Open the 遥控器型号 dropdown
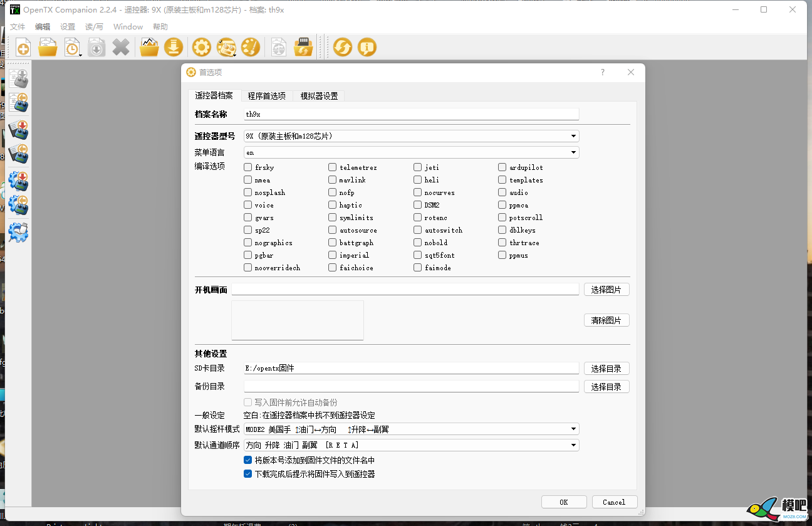The height and width of the screenshot is (526, 812). (x=411, y=136)
